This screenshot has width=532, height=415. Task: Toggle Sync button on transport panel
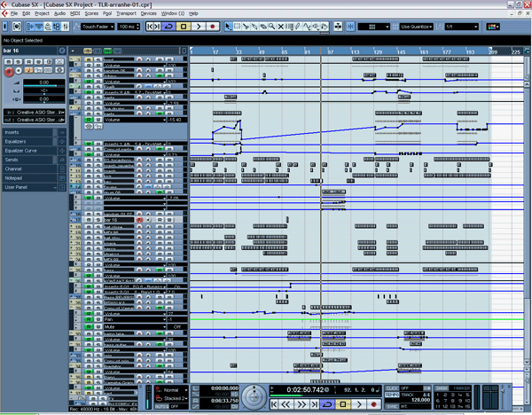coord(392,405)
